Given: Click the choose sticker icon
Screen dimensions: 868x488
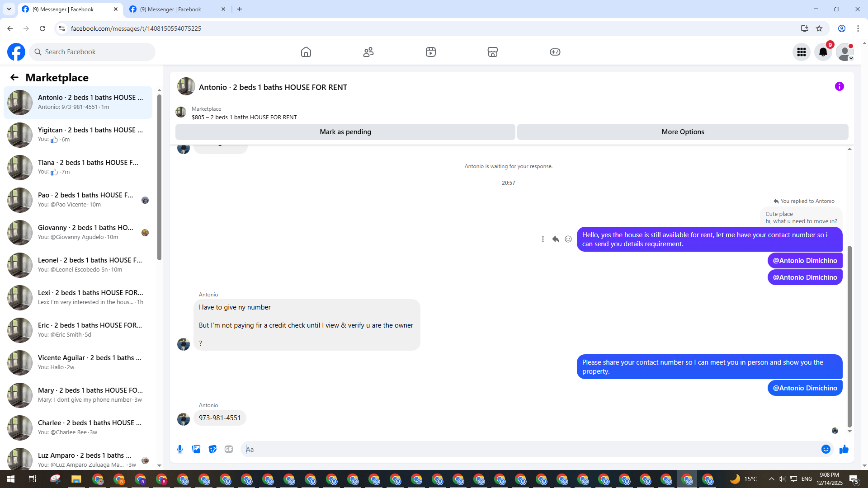Looking at the screenshot, I should 212,449.
